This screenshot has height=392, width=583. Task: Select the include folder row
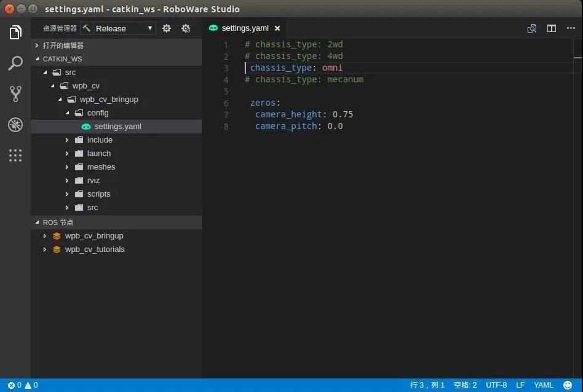coord(116,140)
